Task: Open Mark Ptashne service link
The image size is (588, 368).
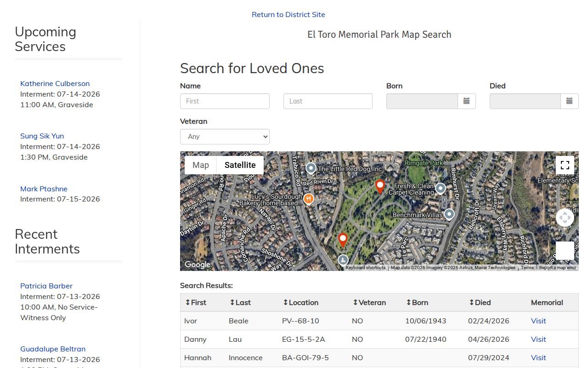Action: tap(44, 189)
